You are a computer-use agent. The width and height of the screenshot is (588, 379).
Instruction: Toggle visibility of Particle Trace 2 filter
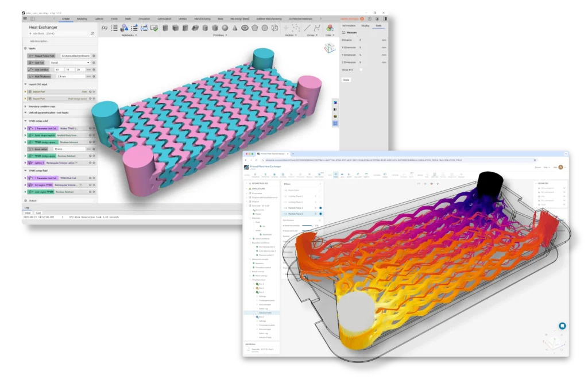click(320, 214)
